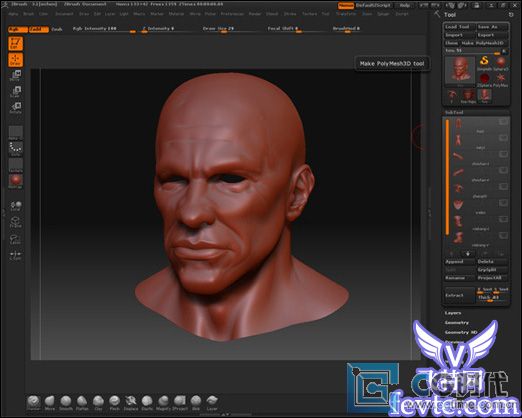522x418 pixels.
Task: Toggle the Zadd button
Action: (39, 29)
